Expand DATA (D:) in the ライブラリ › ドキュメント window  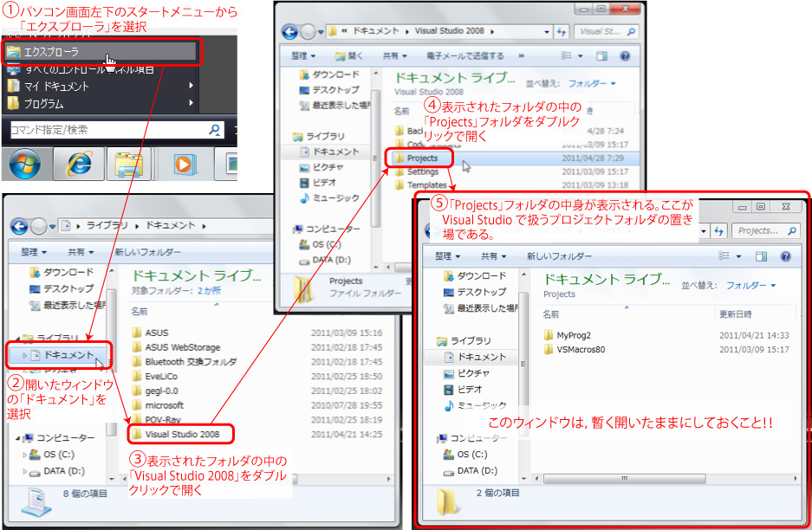(24, 471)
